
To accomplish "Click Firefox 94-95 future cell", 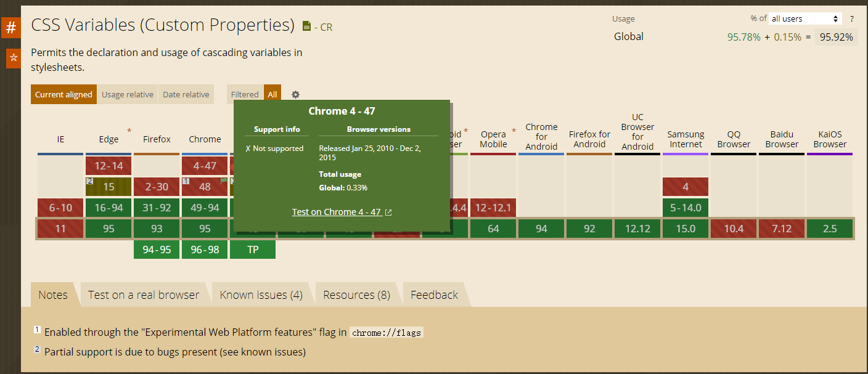I will [x=157, y=250].
